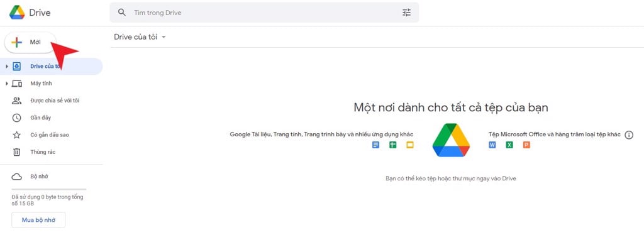The width and height of the screenshot is (644, 240).
Task: Open "Drive của tôi" breadcrumb dropdown
Action: tap(140, 37)
